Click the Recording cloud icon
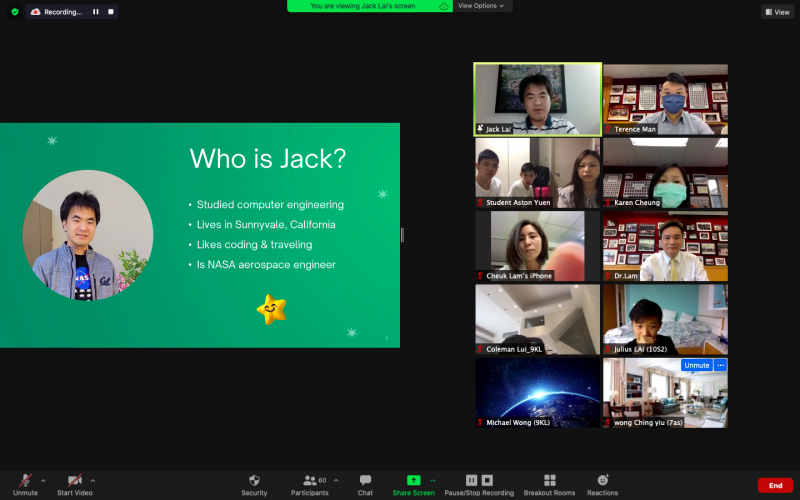 pyautogui.click(x=35, y=12)
